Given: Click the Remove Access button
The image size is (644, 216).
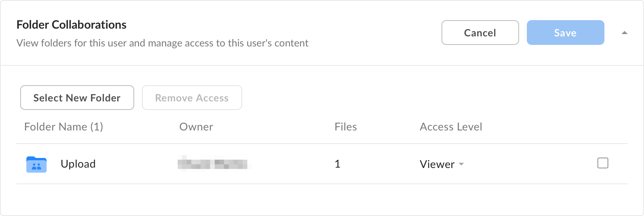Looking at the screenshot, I should coord(192,98).
